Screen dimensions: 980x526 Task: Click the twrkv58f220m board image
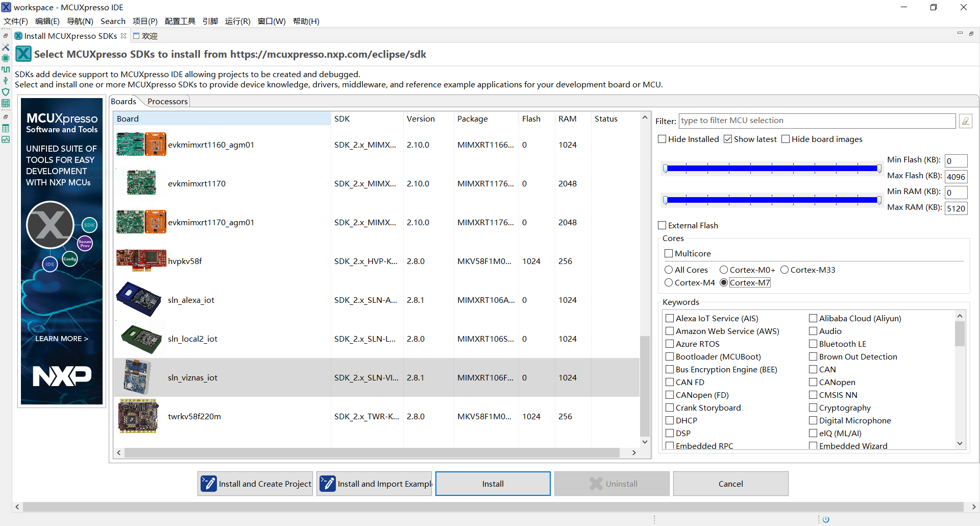tap(138, 416)
